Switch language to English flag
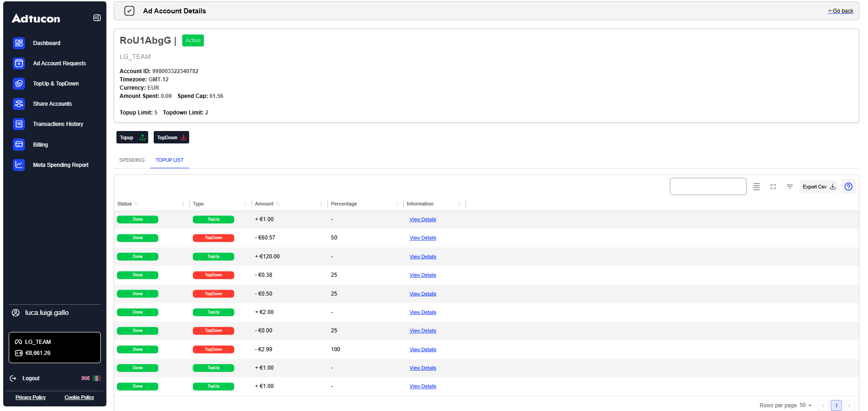This screenshot has width=868, height=411. coord(86,378)
